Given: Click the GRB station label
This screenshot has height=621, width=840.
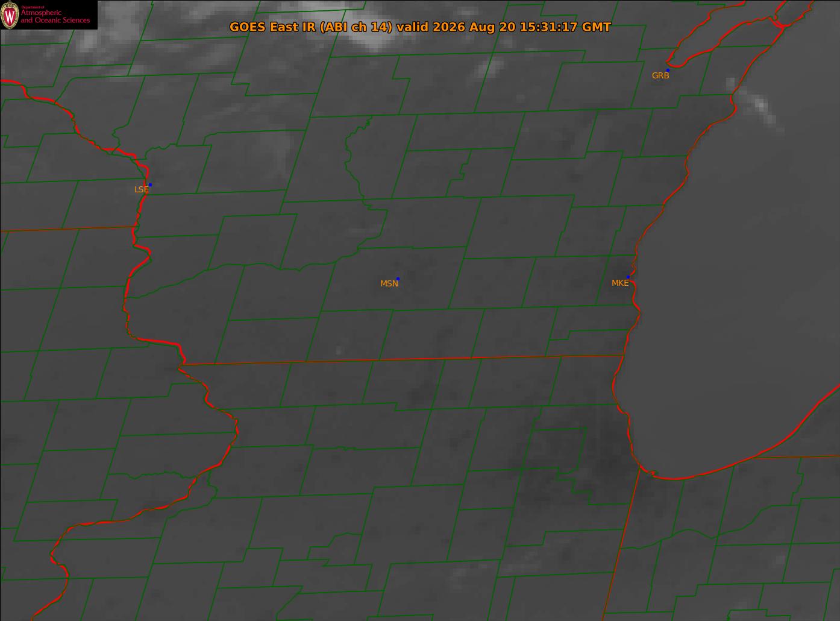Looking at the screenshot, I should (x=660, y=76).
